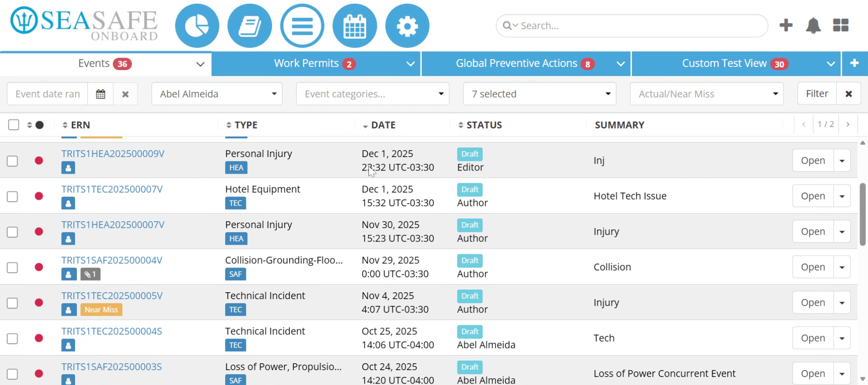
Task: Open the calendar icon in top navigation
Action: [354, 26]
